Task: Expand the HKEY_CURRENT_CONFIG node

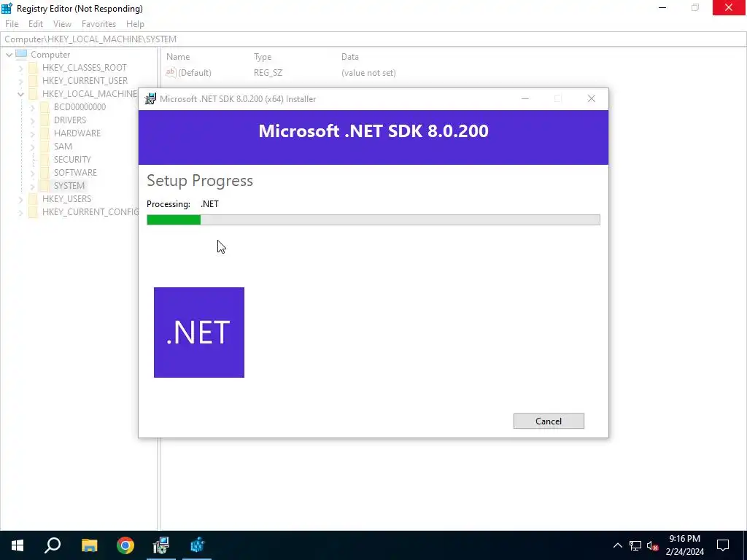Action: pyautogui.click(x=20, y=212)
